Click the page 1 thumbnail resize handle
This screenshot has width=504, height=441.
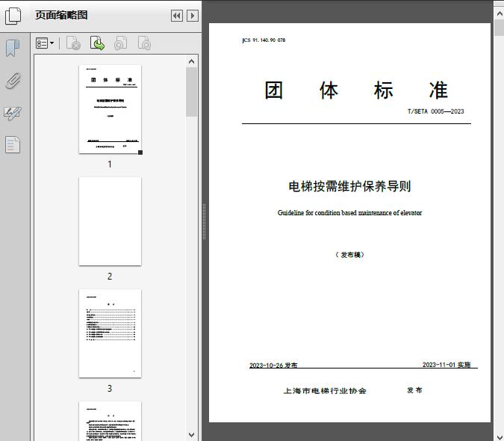[140, 152]
